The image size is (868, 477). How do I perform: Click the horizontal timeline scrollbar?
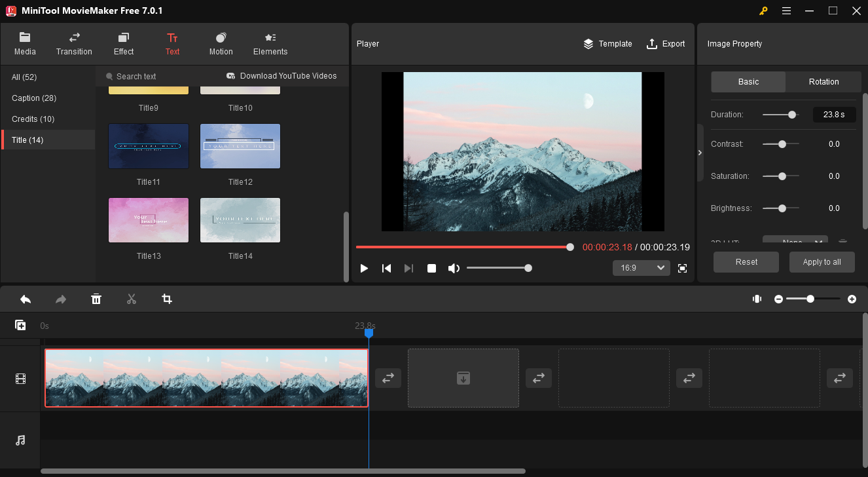(283, 471)
